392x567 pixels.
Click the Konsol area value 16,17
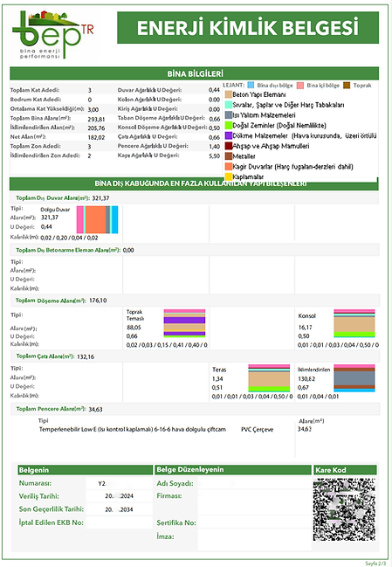point(306,328)
